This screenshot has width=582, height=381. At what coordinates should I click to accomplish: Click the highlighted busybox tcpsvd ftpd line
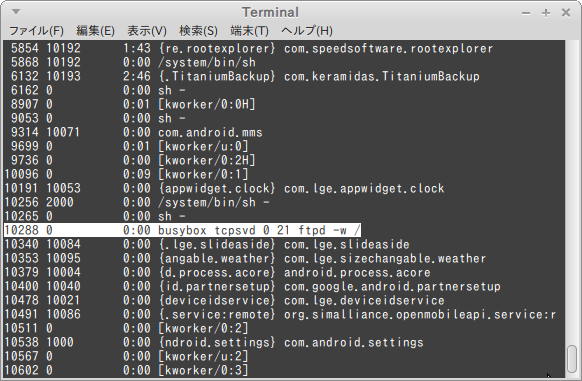[182, 230]
